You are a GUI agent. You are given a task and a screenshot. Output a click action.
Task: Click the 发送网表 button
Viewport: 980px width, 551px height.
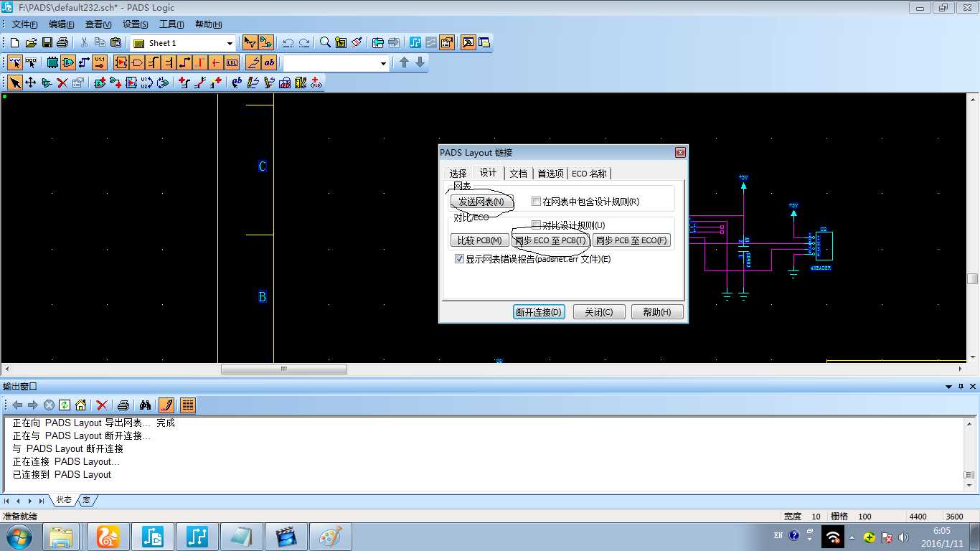[x=481, y=202]
